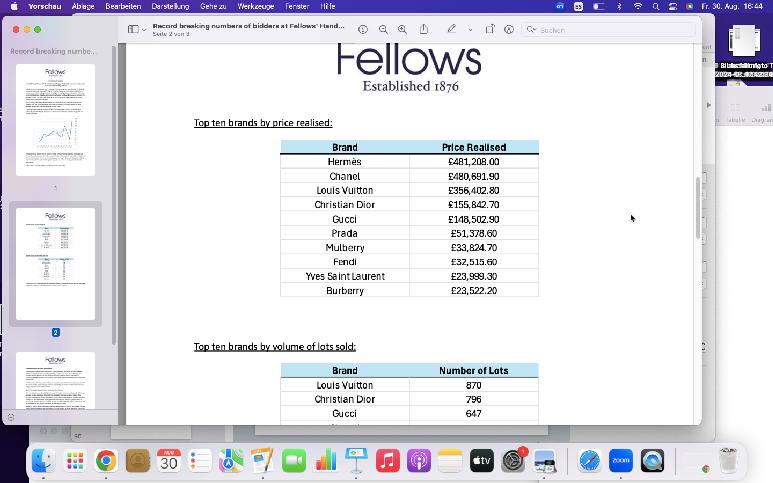This screenshot has width=773, height=483.
Task: Click the Suchen search field
Action: (609, 30)
